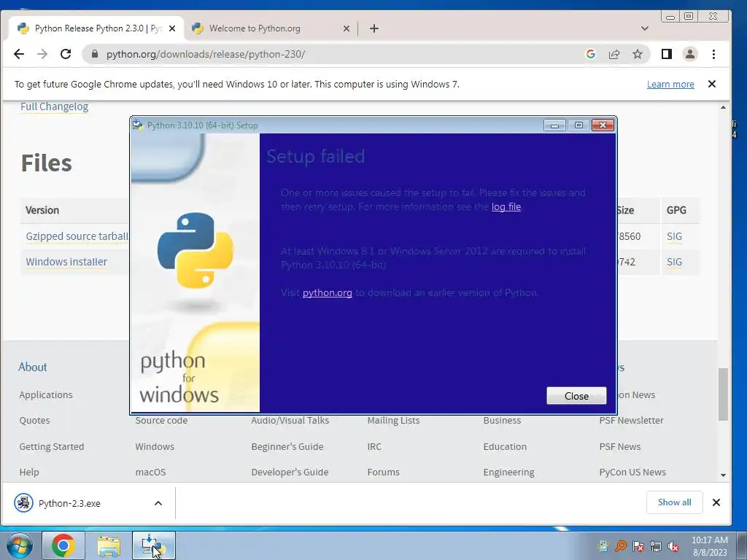Viewport: 747px width, 560px height.
Task: Expand options chevron for Python-2.3.exe download
Action: pyautogui.click(x=158, y=503)
